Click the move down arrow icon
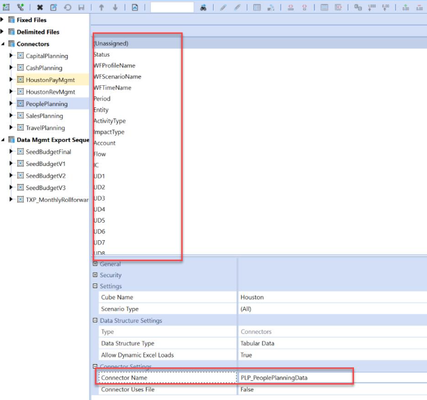The image size is (427, 400). 115,7
